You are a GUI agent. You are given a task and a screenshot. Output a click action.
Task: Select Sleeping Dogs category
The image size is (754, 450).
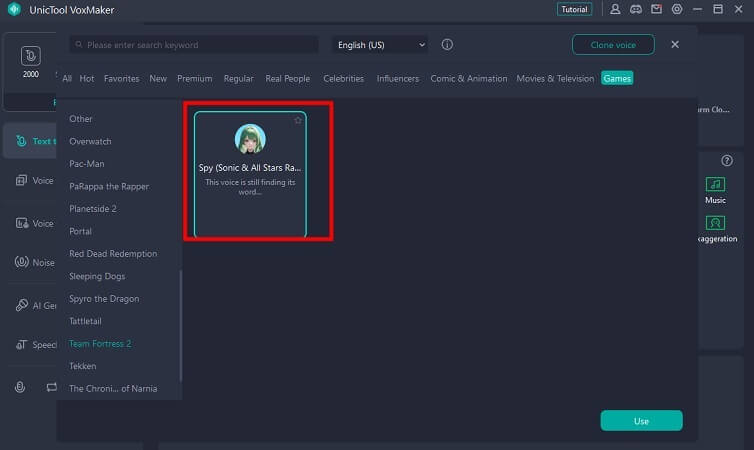pyautogui.click(x=97, y=276)
